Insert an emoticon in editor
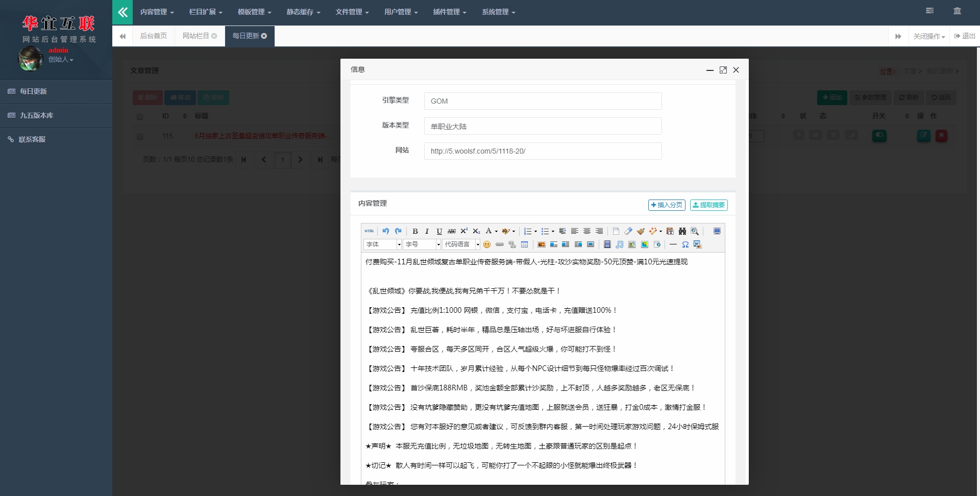 (x=487, y=244)
